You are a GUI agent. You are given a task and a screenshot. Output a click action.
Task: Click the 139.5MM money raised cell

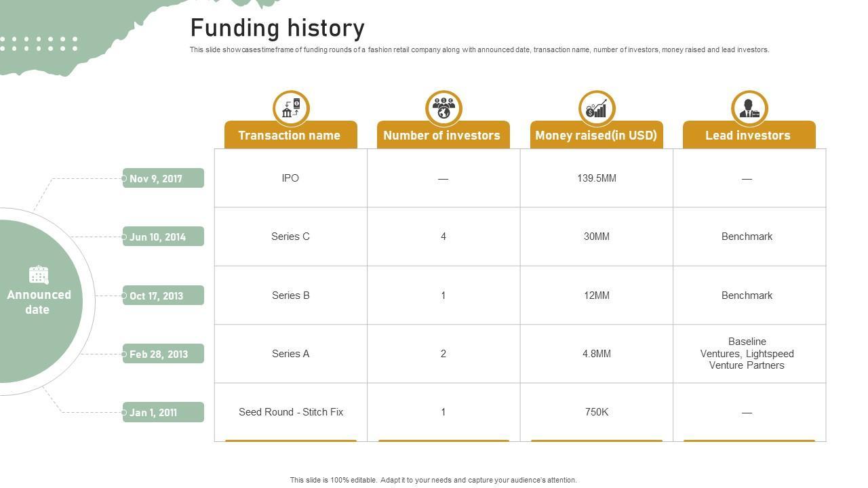[x=597, y=178]
